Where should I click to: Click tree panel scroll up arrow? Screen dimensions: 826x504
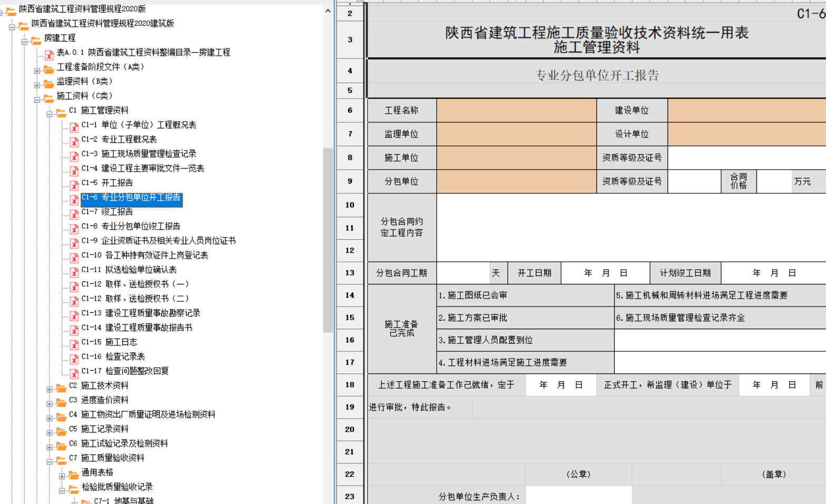point(328,11)
